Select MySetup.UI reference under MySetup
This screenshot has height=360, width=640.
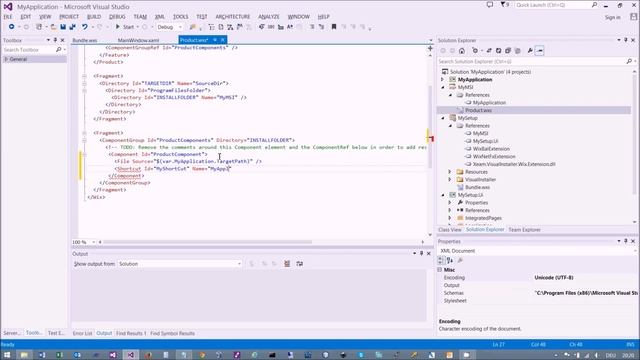485,141
